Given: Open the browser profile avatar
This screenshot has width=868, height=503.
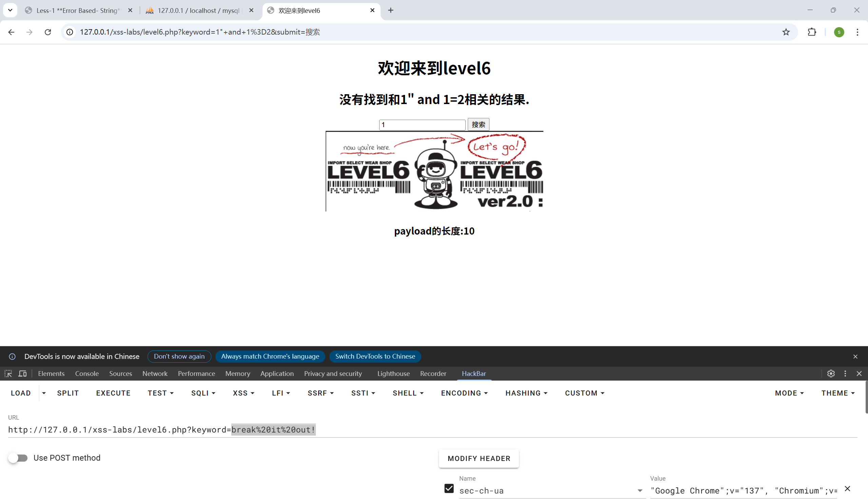Looking at the screenshot, I should 839,32.
